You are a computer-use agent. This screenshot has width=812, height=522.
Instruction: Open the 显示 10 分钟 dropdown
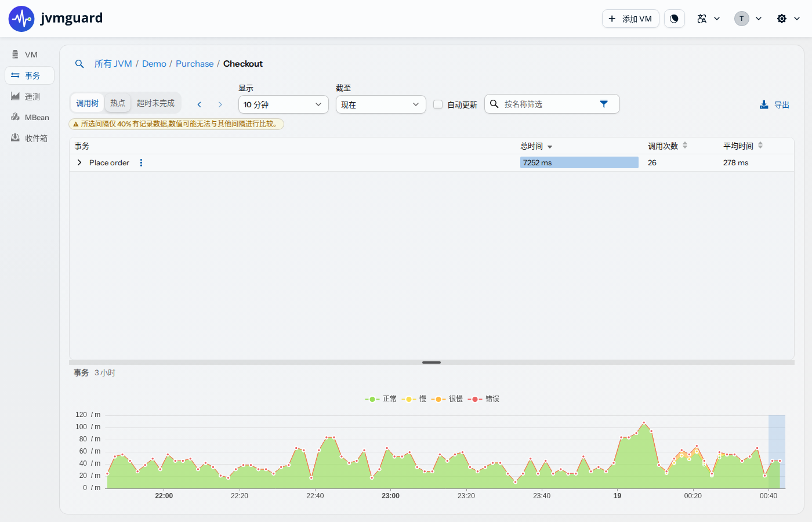point(284,104)
